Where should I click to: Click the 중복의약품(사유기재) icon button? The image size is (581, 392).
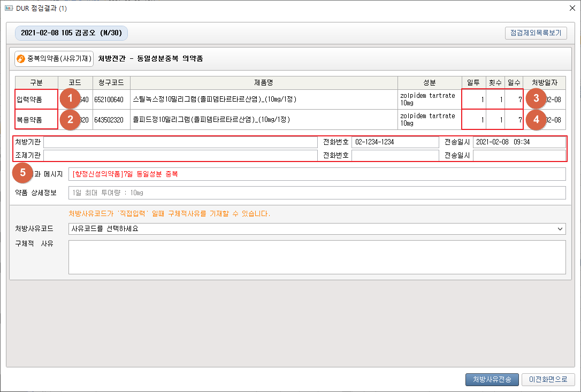click(54, 58)
